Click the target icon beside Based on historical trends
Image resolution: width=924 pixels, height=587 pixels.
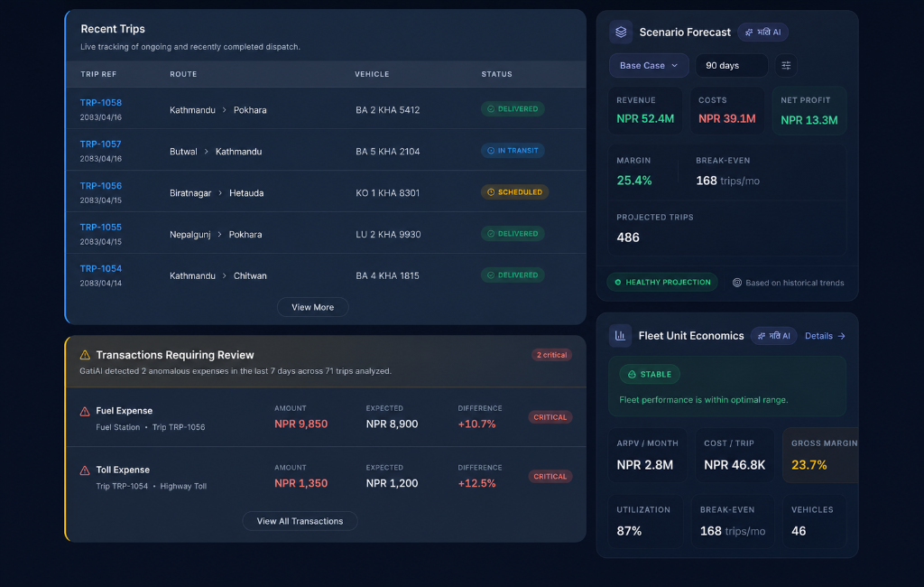(736, 283)
